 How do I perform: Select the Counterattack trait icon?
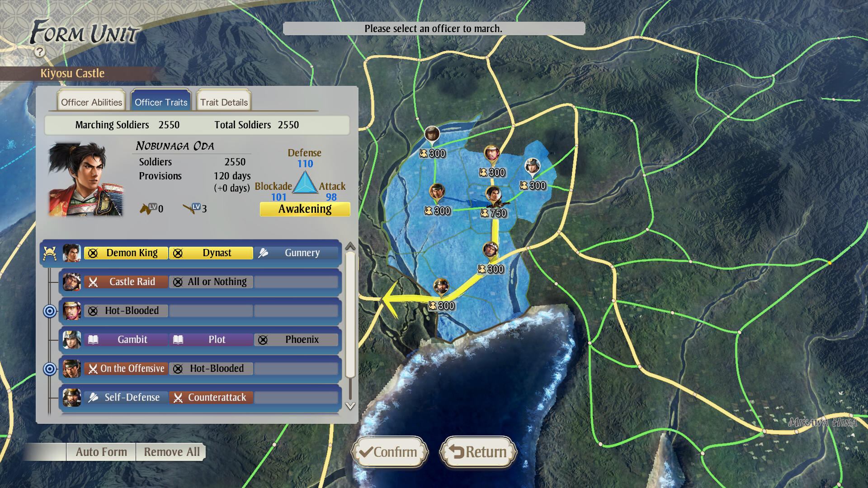[x=211, y=397]
